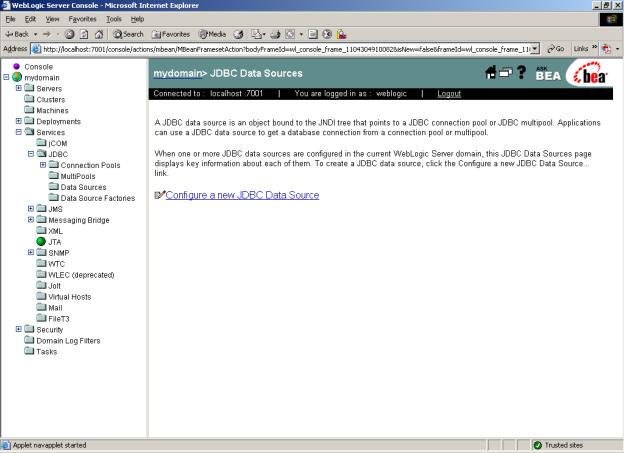Click the new window icon in header
Viewport: 624px width, 453px height.
tap(507, 73)
